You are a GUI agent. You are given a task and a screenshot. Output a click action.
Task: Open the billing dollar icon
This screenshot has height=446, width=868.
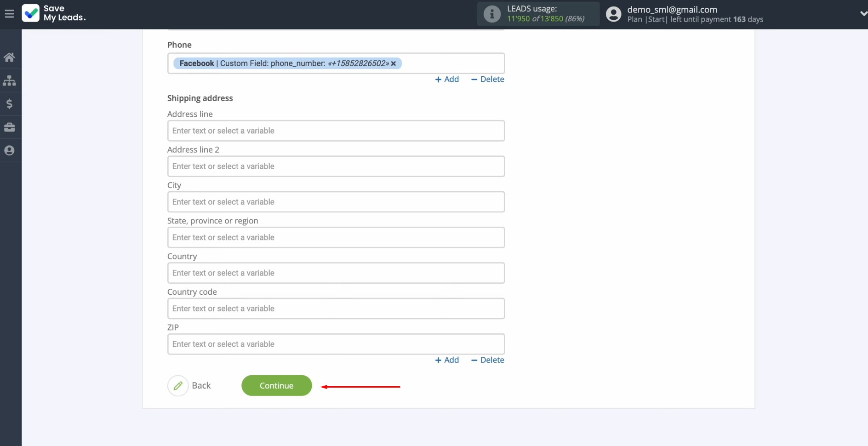coord(9,104)
